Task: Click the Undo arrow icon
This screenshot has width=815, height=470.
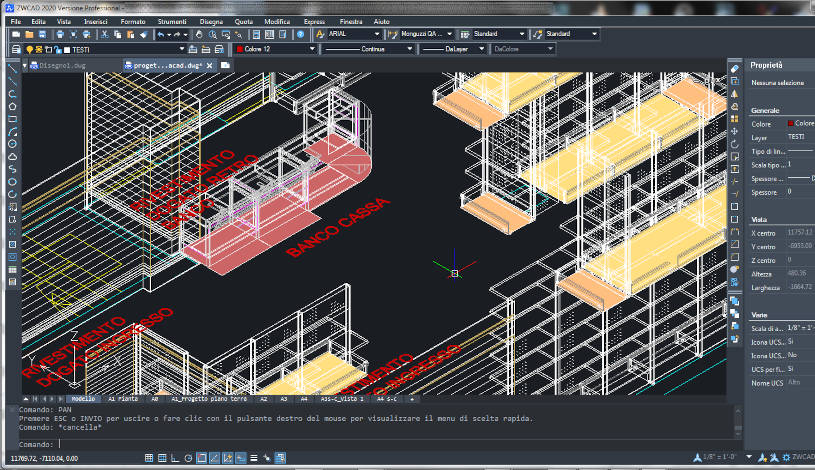Action: [161, 34]
